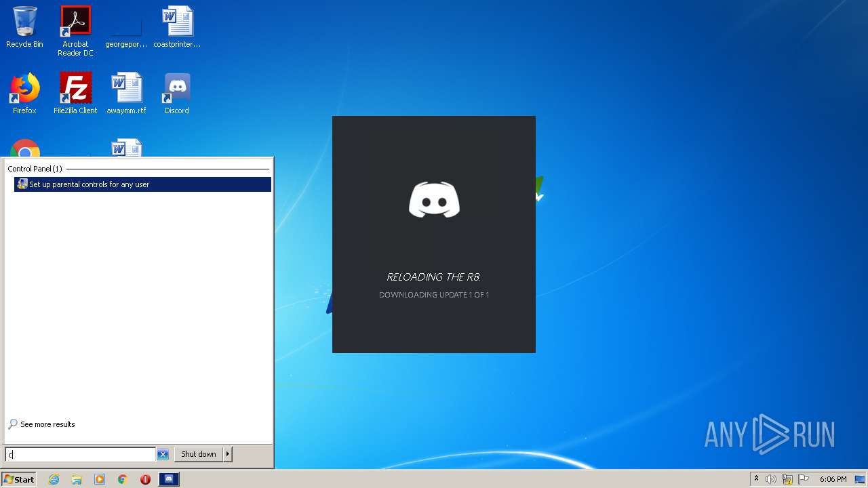Click the network status tray icon
This screenshot has width=868, height=488.
pyautogui.click(x=787, y=479)
